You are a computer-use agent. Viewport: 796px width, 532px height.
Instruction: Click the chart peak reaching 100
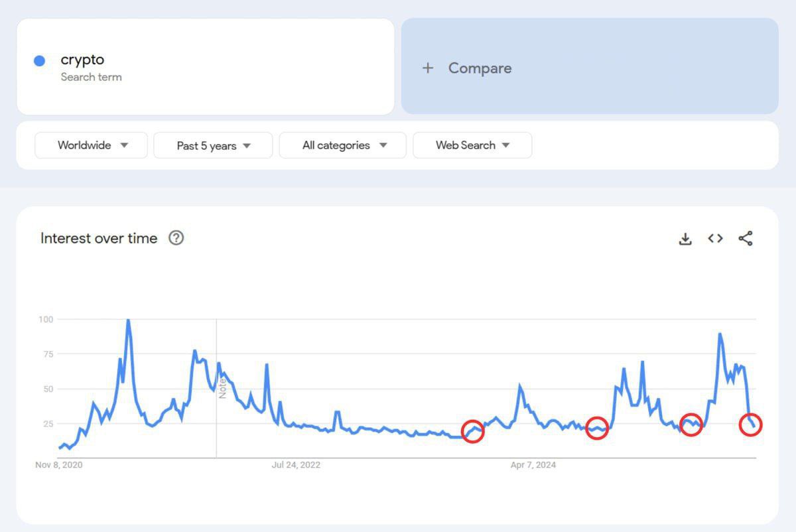128,320
